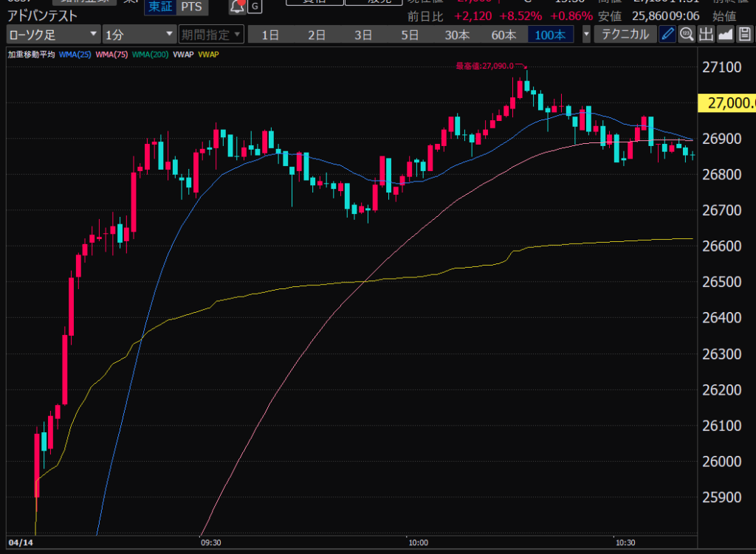Click the magnifier value-inspect icon
The height and width of the screenshot is (554, 756).
coord(687,34)
